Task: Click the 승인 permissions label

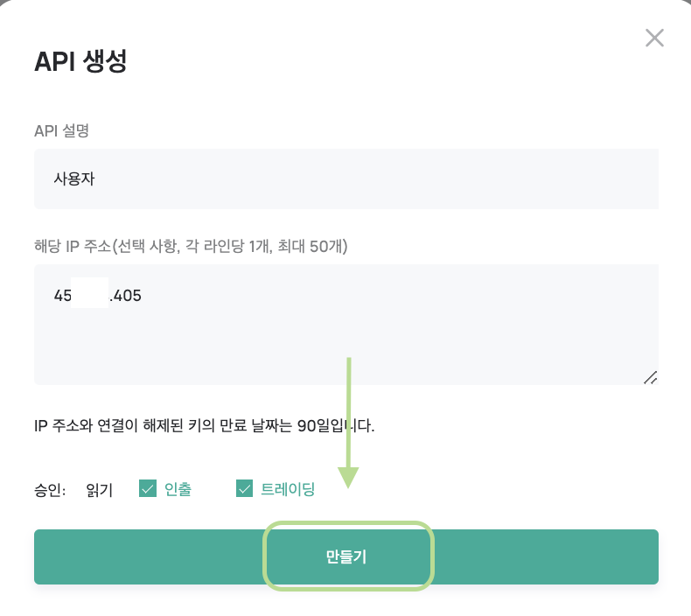Action: (49, 490)
